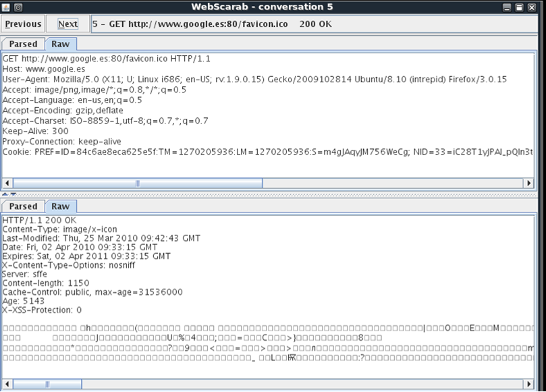Expand request pane with divider down arrow

(x=13, y=194)
